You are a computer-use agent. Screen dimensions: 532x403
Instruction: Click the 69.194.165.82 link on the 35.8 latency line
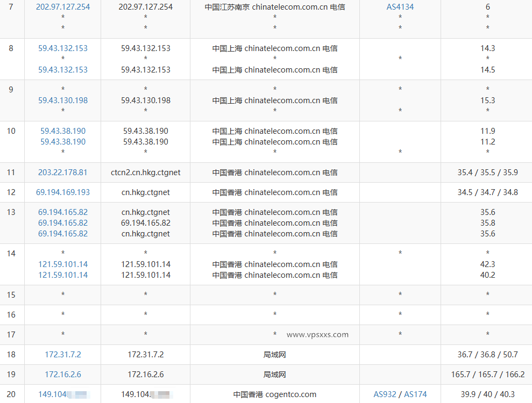pos(63,222)
